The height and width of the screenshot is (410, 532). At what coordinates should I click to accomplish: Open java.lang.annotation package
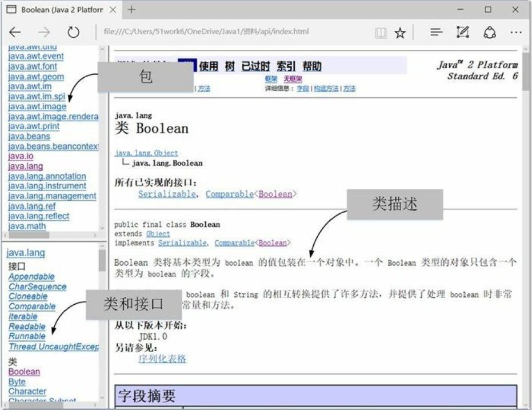coord(47,177)
